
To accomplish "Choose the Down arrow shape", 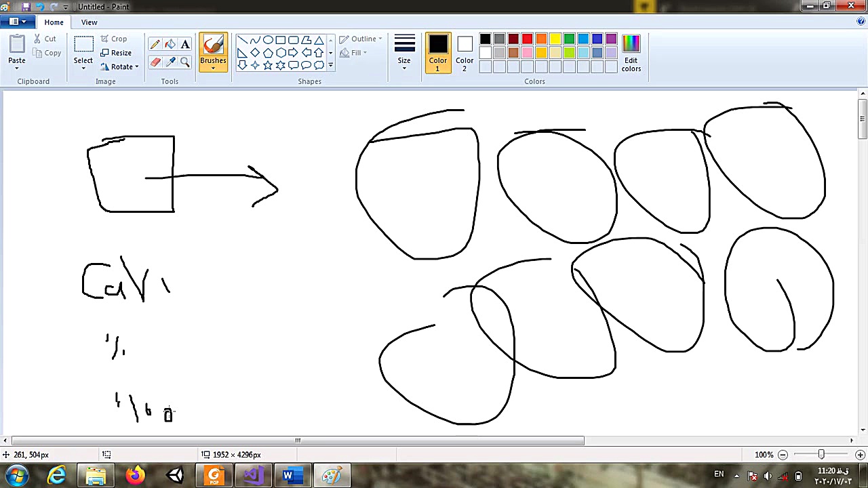I will point(242,65).
